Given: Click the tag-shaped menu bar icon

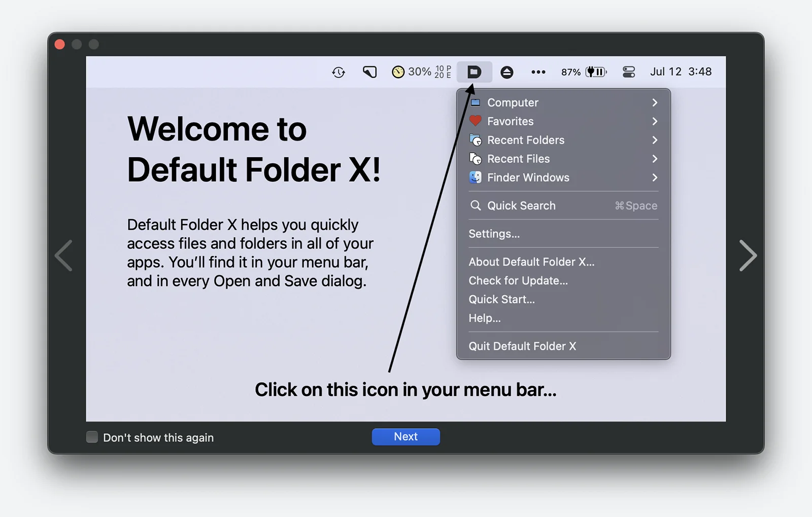Looking at the screenshot, I should (x=369, y=72).
